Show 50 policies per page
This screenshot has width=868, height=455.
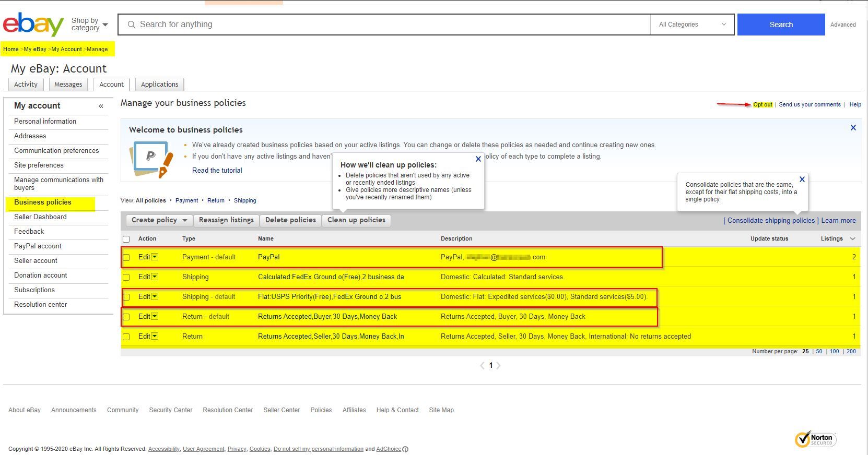pos(819,352)
